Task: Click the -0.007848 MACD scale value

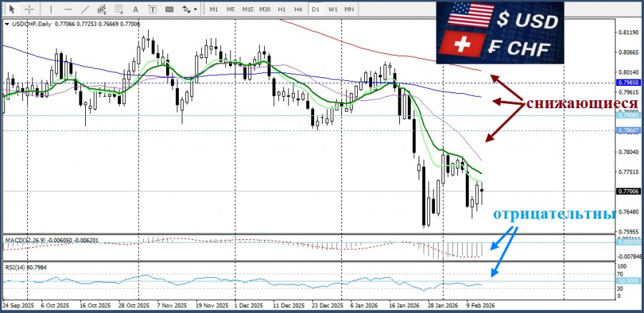Action: pyautogui.click(x=629, y=256)
